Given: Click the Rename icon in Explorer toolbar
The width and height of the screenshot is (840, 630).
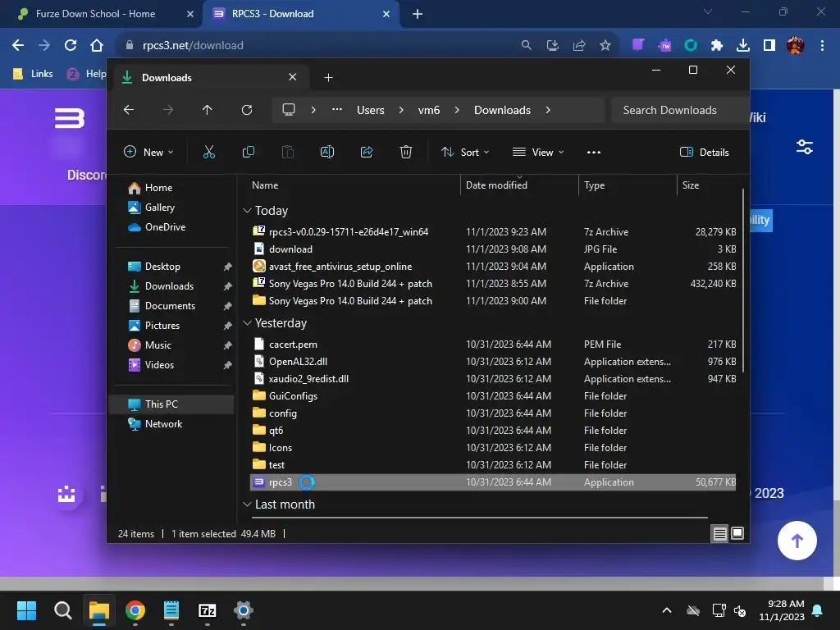Looking at the screenshot, I should (x=326, y=152).
